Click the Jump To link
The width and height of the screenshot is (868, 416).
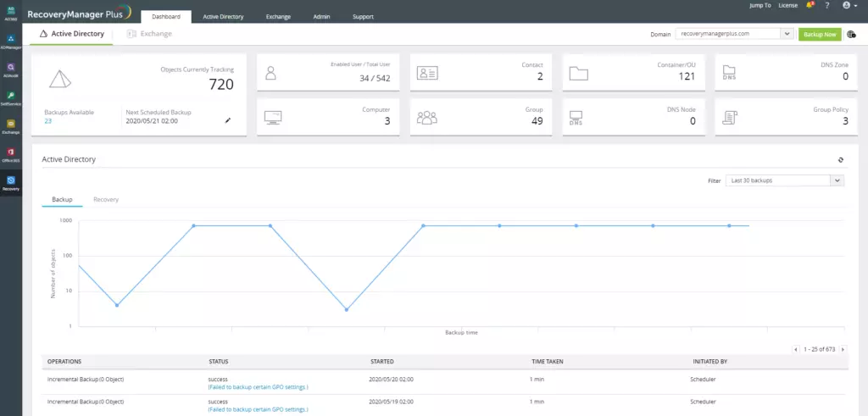click(x=759, y=5)
